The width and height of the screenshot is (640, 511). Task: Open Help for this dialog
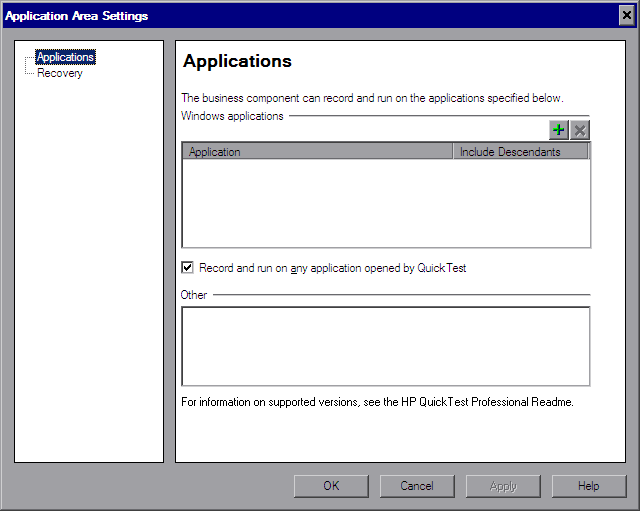[x=589, y=486]
